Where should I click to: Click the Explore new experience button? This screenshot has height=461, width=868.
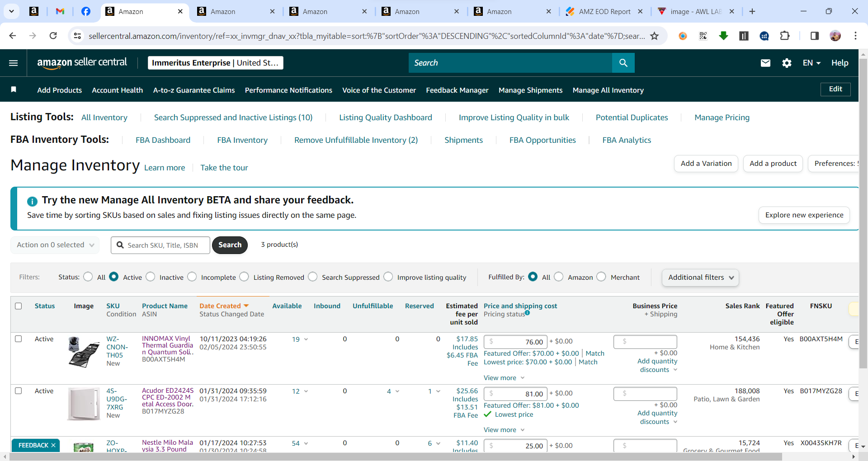point(804,215)
